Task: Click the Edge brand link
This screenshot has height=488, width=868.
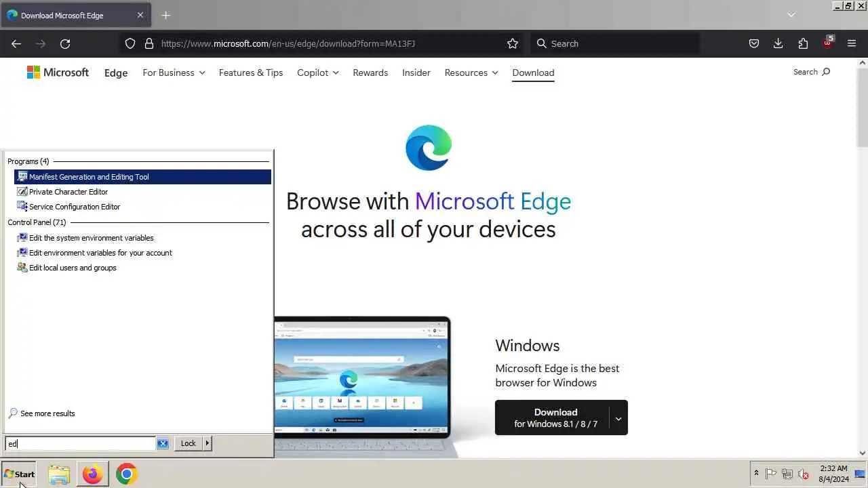Action: pyautogui.click(x=116, y=73)
